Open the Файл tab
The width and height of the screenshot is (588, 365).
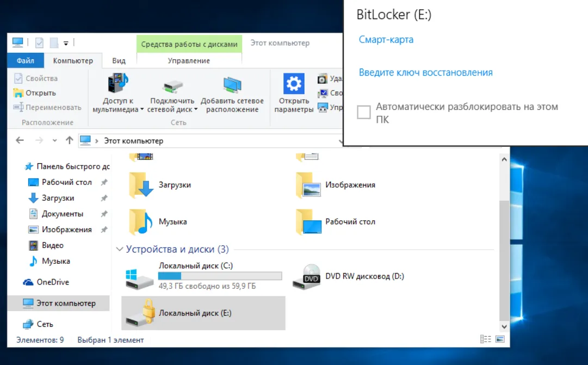[x=26, y=60]
